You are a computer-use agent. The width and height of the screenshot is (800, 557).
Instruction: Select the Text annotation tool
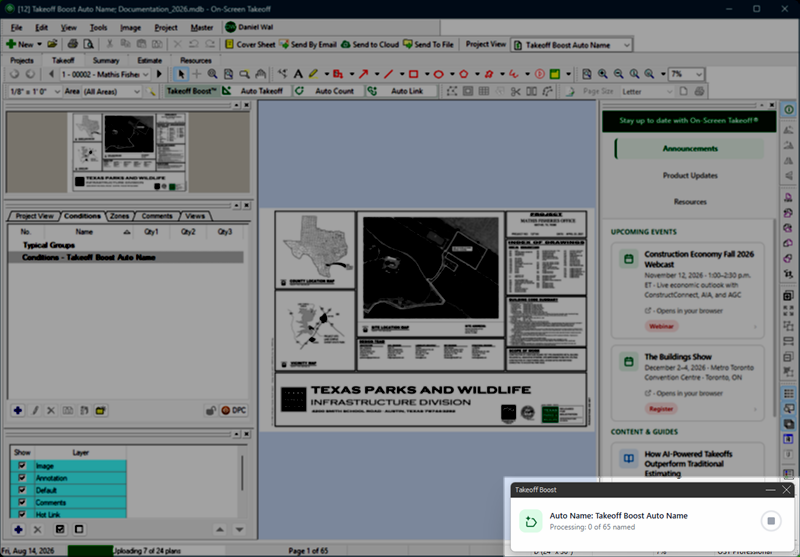(298, 74)
